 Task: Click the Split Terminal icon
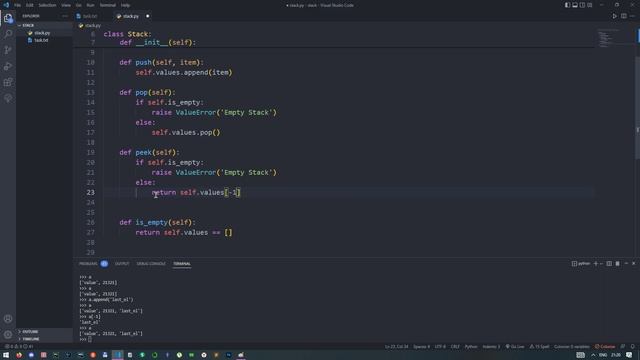(x=609, y=264)
